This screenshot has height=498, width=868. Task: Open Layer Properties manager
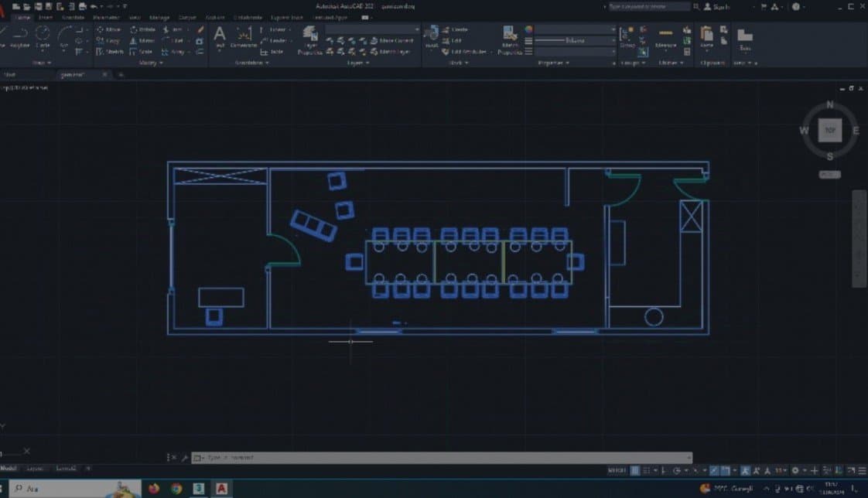coord(310,40)
